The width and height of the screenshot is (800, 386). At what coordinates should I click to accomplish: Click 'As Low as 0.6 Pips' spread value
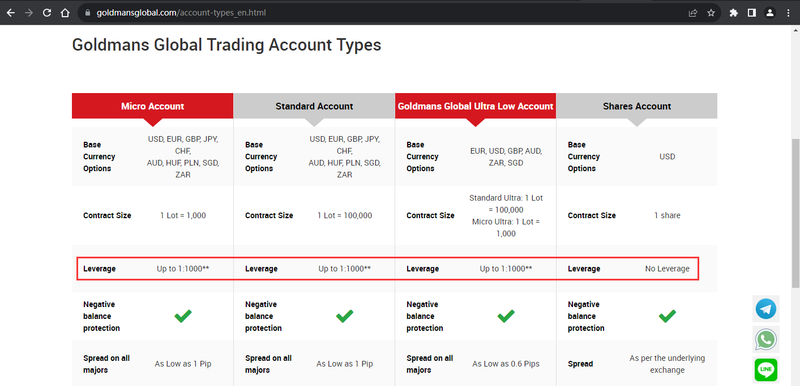pyautogui.click(x=506, y=364)
